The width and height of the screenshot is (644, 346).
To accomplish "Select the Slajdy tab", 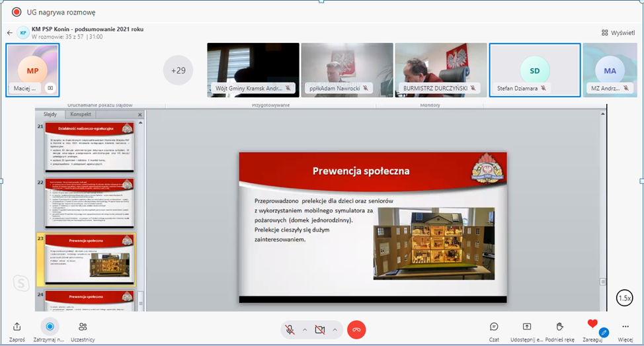I will pos(50,114).
